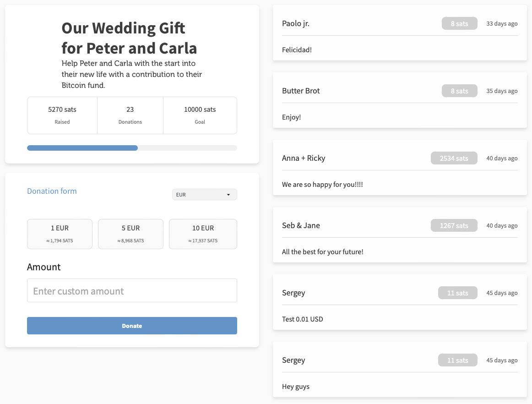Click the 23 Donations counter
Image resolution: width=532 pixels, height=404 pixels.
point(130,115)
